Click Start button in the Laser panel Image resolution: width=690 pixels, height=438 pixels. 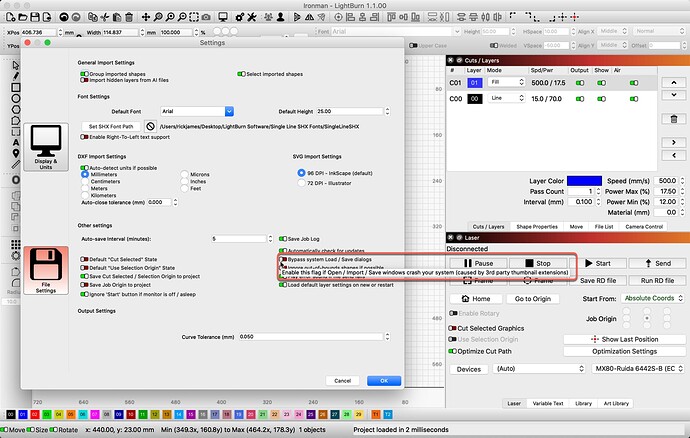(x=598, y=263)
